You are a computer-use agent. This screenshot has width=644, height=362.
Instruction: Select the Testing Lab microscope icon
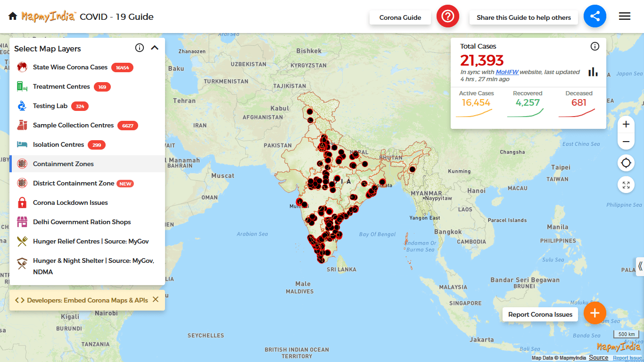click(x=22, y=106)
